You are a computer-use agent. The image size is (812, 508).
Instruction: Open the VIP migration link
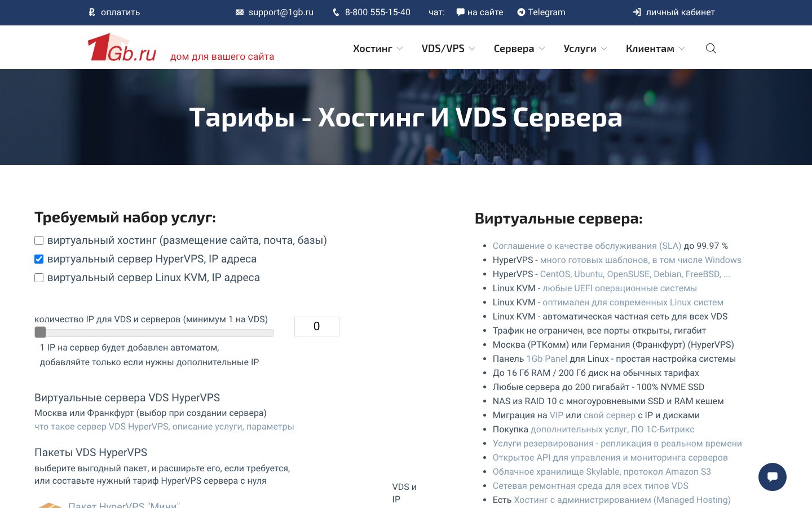(557, 415)
